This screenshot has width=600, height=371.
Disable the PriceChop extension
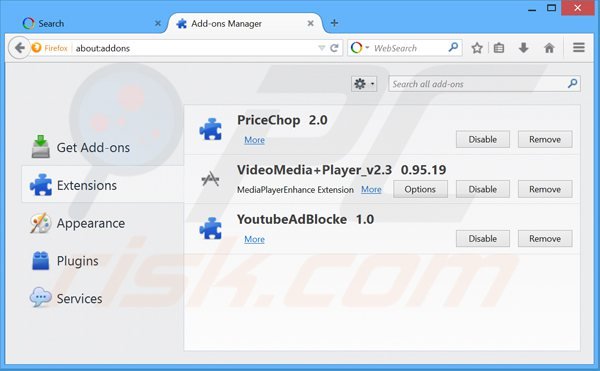tap(483, 139)
